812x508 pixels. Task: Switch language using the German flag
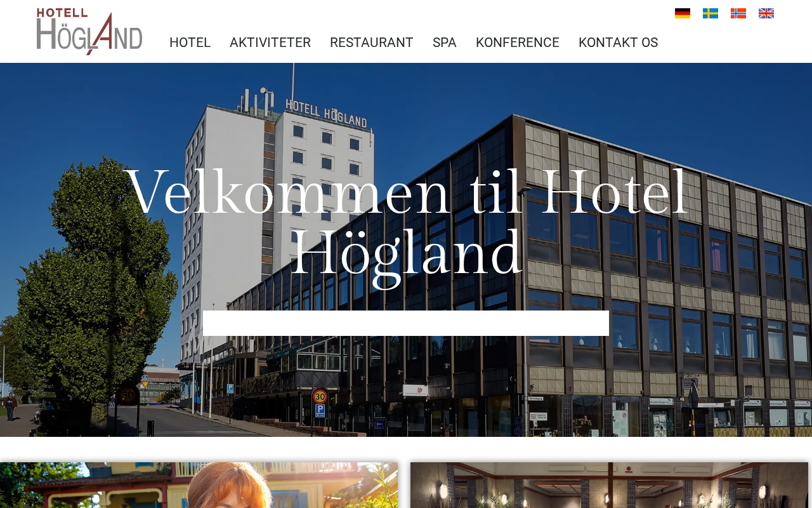tap(683, 13)
